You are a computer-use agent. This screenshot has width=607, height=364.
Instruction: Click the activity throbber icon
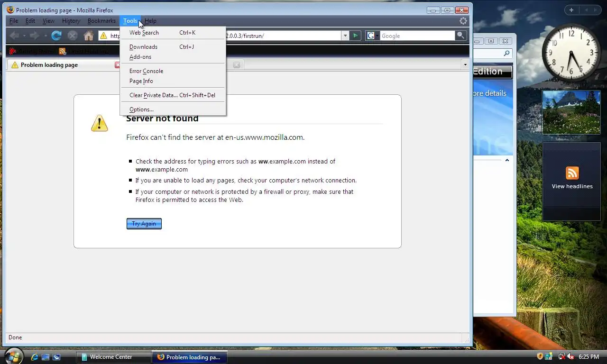463,21
